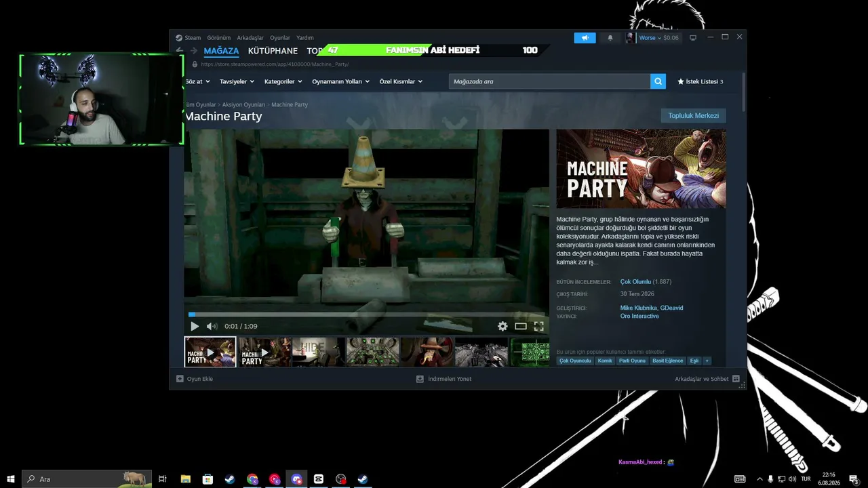Image resolution: width=868 pixels, height=488 pixels.
Task: Toggle fullscreen for the trailer video
Action: 538,326
